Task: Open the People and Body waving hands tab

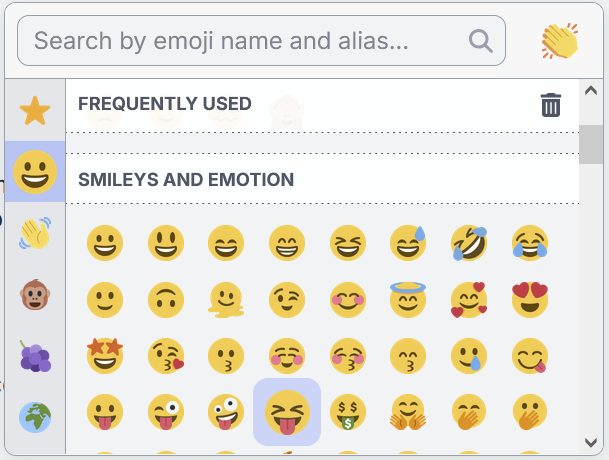Action: [35, 233]
